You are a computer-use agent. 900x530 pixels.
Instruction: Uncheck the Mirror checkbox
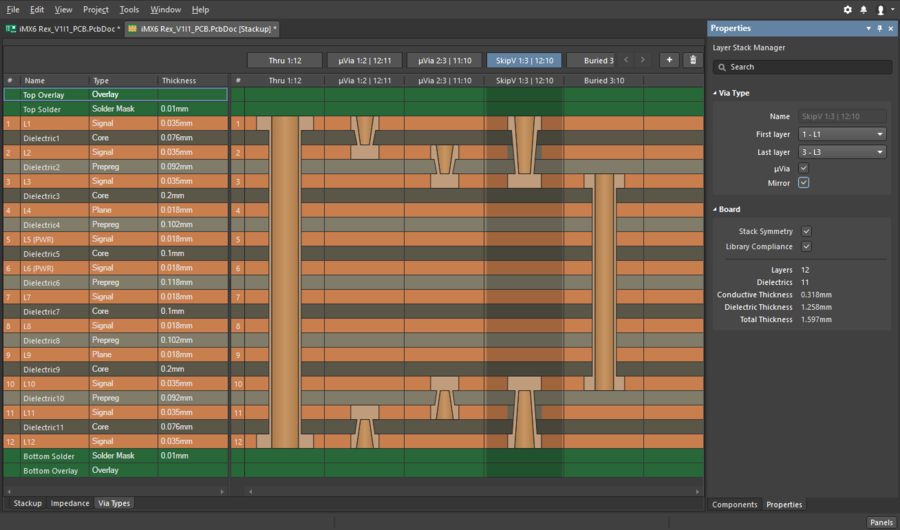[x=804, y=183]
